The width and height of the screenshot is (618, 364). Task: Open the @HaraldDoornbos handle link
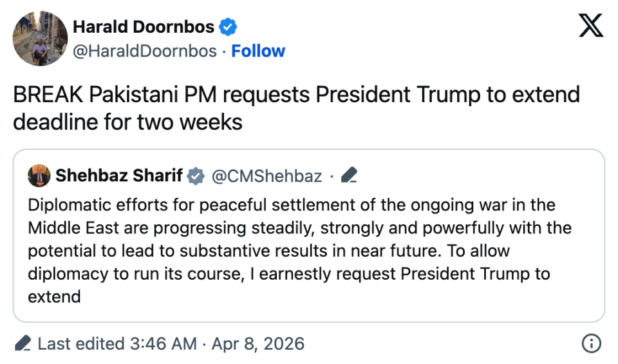(x=145, y=51)
